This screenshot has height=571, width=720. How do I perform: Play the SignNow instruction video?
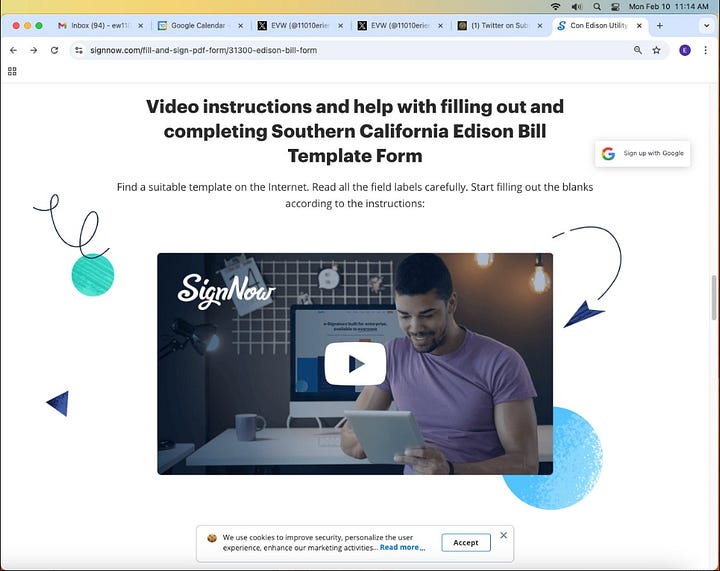click(x=355, y=364)
